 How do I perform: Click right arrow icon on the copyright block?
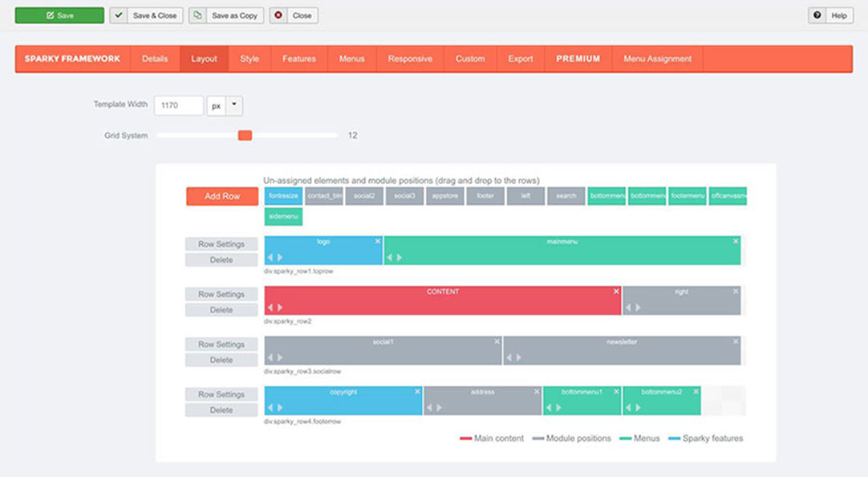pos(280,408)
